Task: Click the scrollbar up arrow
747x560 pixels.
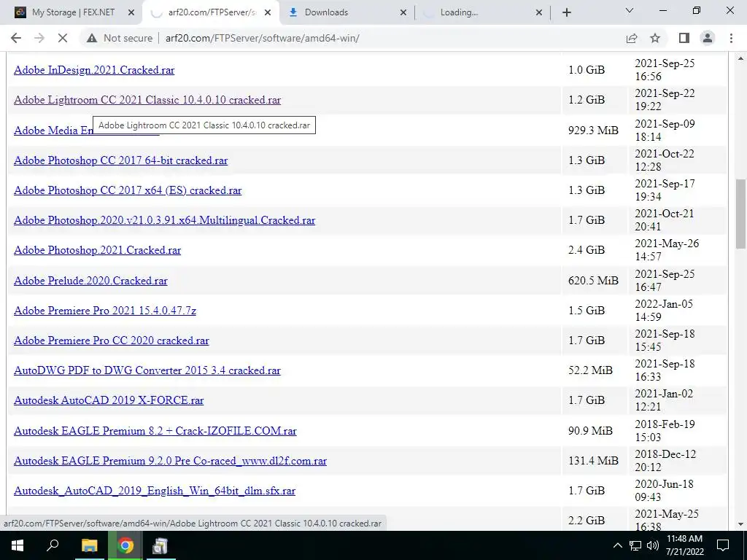Action: coord(740,58)
